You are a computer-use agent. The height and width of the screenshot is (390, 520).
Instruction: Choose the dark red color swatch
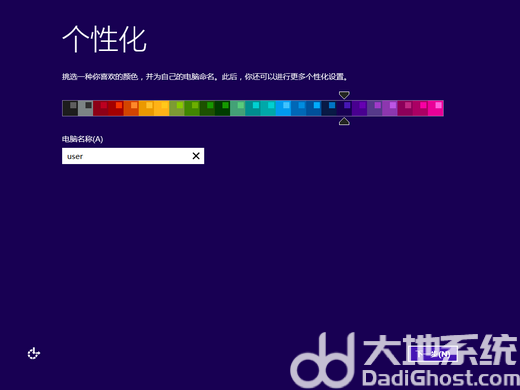click(101, 108)
